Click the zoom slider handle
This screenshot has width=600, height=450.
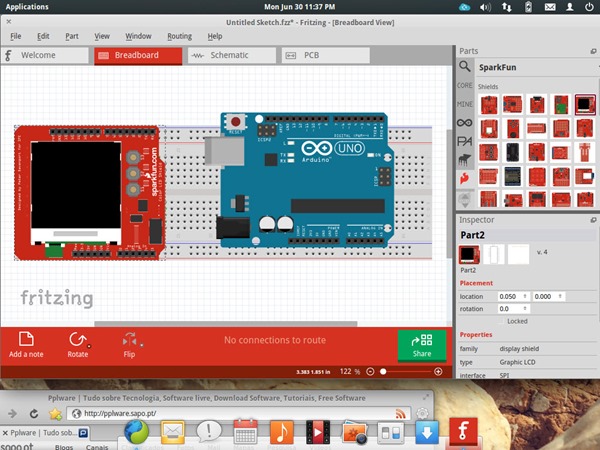pyautogui.click(x=383, y=372)
